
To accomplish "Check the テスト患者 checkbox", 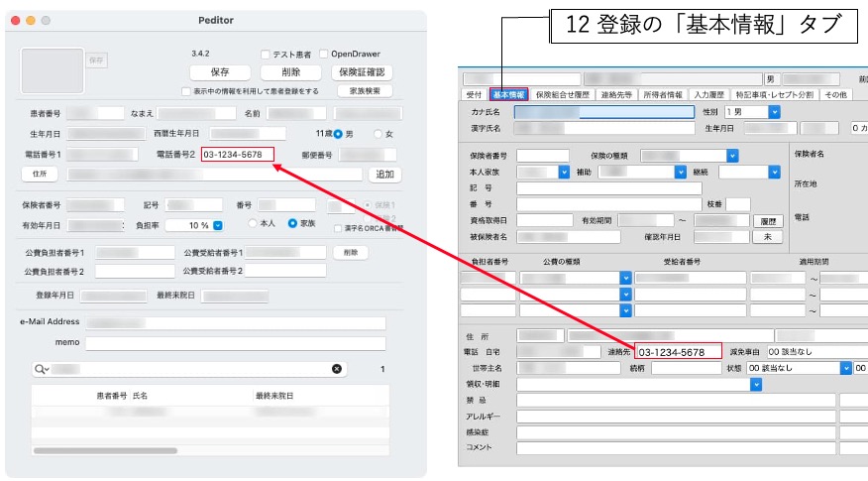I will coord(266,54).
